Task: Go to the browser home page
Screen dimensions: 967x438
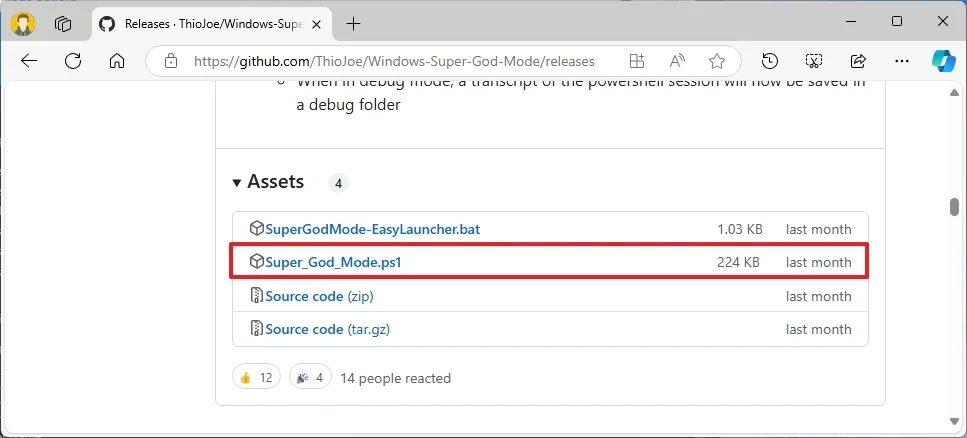Action: click(x=117, y=60)
